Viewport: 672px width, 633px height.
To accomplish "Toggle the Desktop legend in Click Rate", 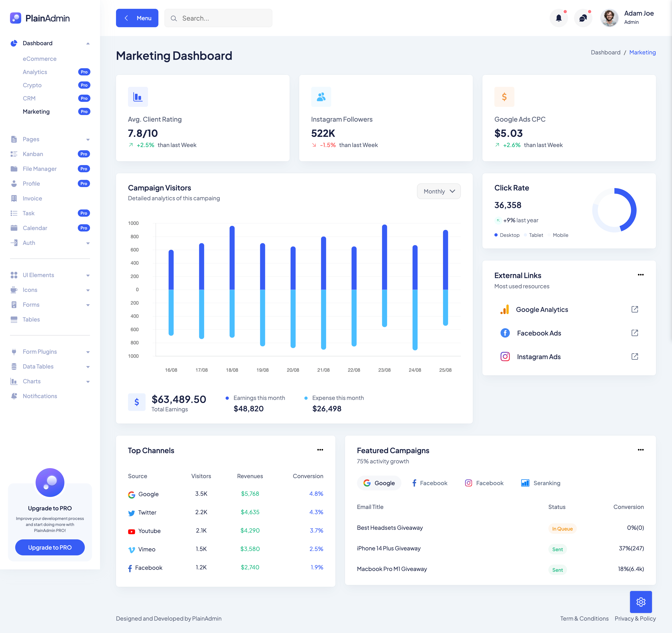I will [507, 235].
